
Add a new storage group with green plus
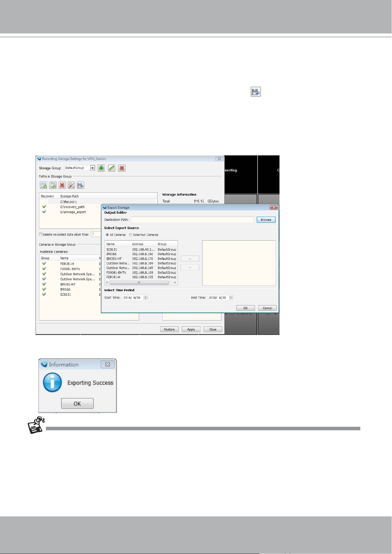[101, 168]
